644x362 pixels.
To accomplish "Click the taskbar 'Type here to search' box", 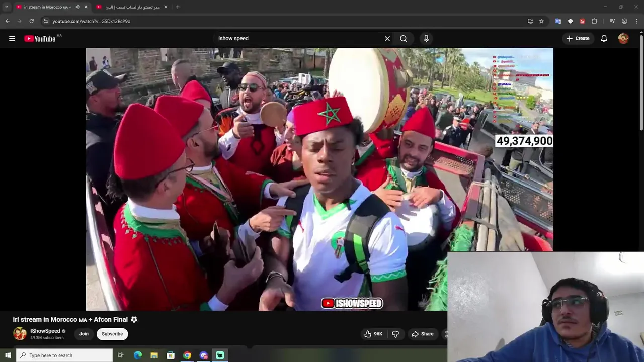I will tap(64, 355).
